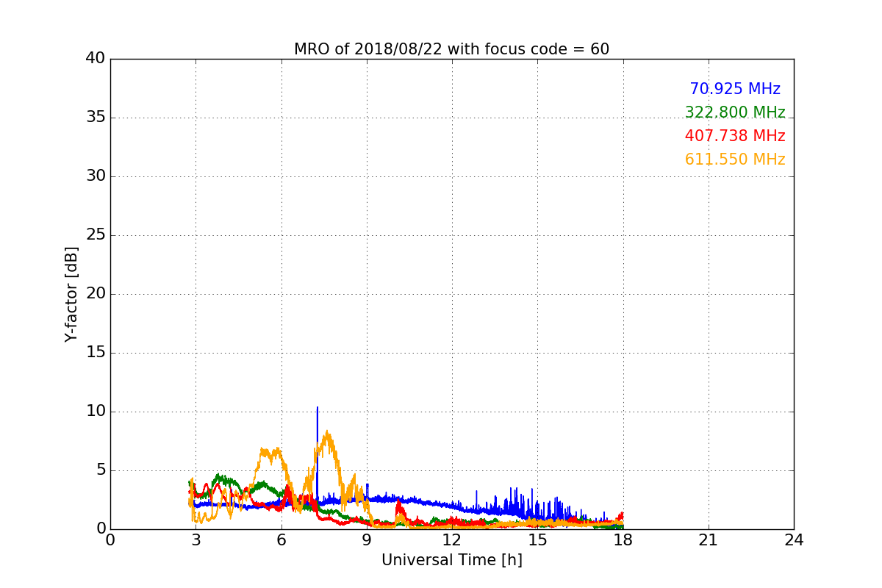The height and width of the screenshot is (588, 882).
Task: Click the y-axis tick label '35'
Action: [x=96, y=118]
